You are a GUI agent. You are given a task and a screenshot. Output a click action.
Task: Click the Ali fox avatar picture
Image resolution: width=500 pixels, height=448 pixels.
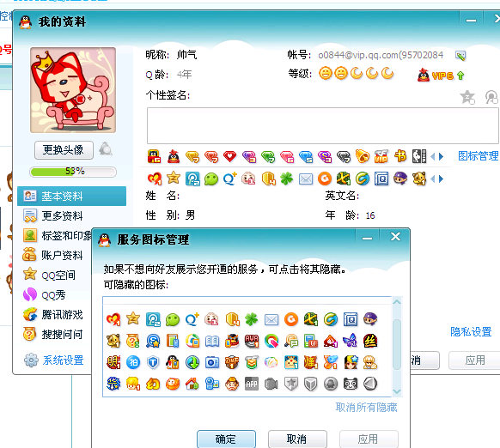coord(73,90)
